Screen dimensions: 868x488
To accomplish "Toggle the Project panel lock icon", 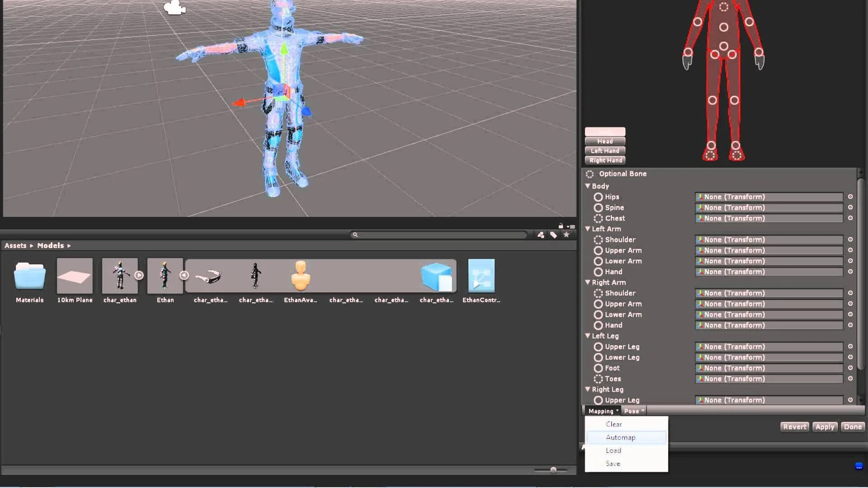I will click(561, 226).
